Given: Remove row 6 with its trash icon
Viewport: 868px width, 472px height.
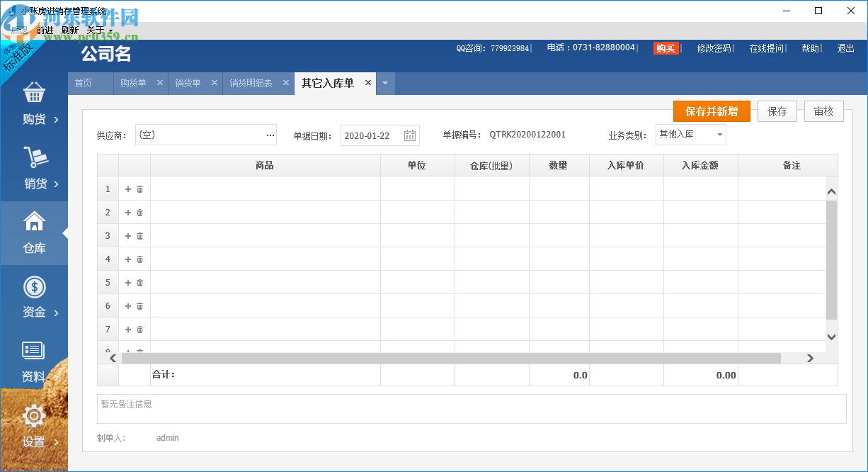Looking at the screenshot, I should [140, 305].
